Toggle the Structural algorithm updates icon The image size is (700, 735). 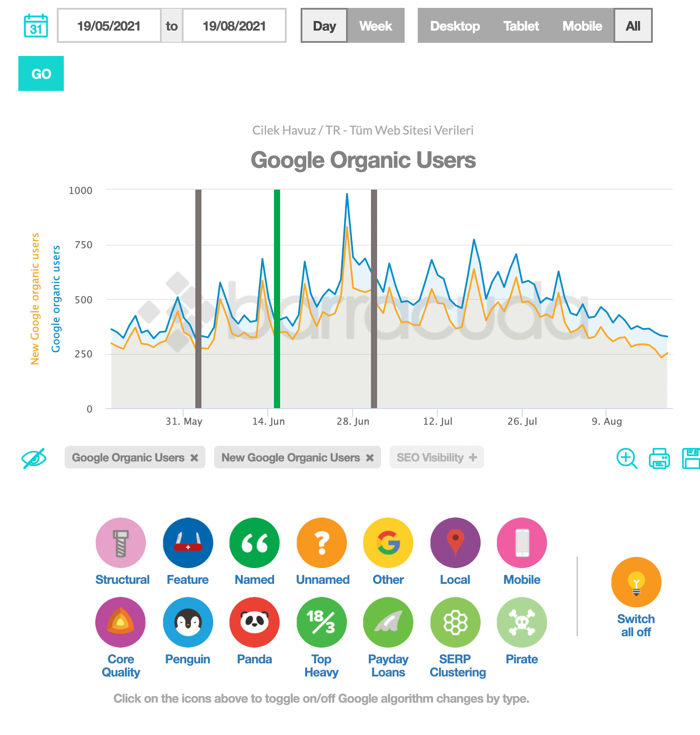[121, 543]
